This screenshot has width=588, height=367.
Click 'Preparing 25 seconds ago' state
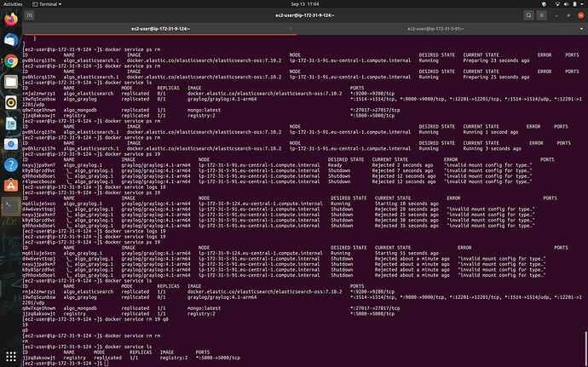click(496, 77)
